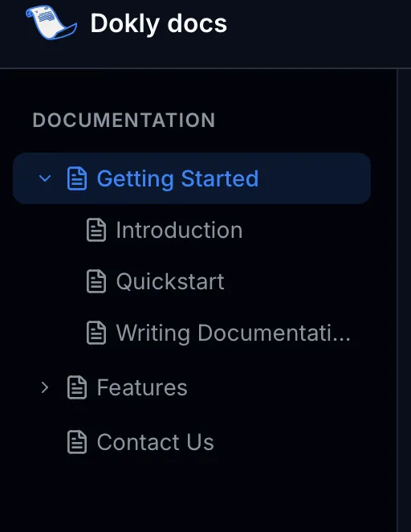Open the Getting Started page
Image resolution: width=411 pixels, height=532 pixels.
click(177, 178)
